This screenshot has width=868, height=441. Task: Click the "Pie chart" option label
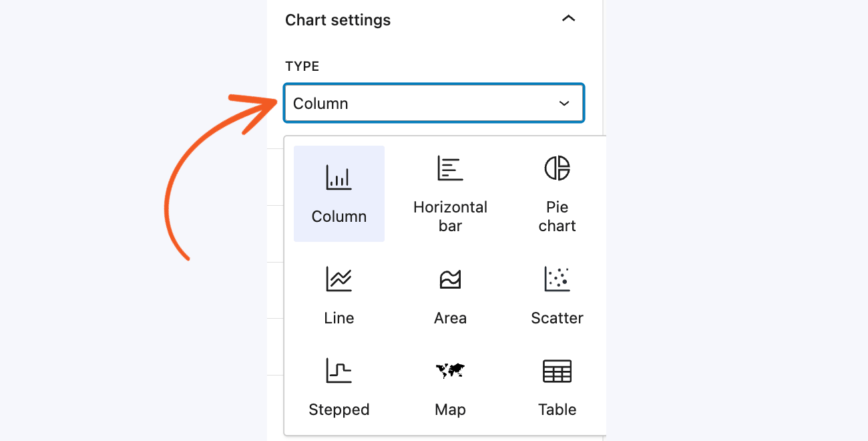click(557, 216)
